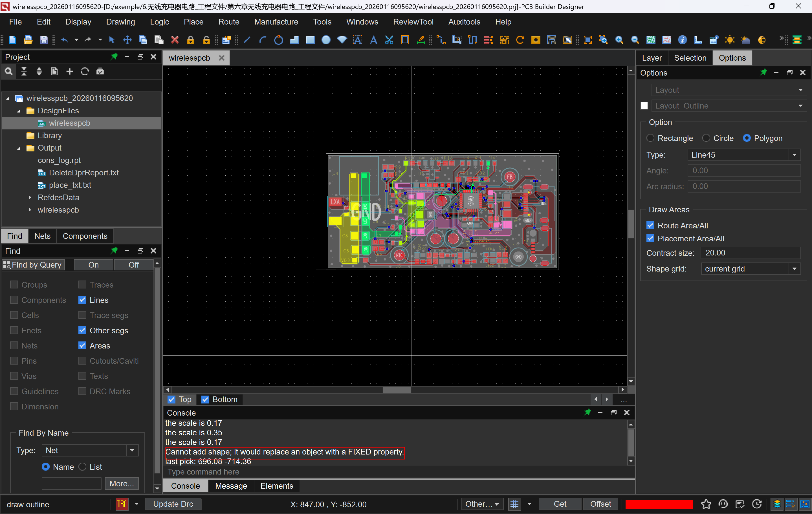Uncheck the Lines filter checkbox
812x514 pixels.
coord(82,300)
